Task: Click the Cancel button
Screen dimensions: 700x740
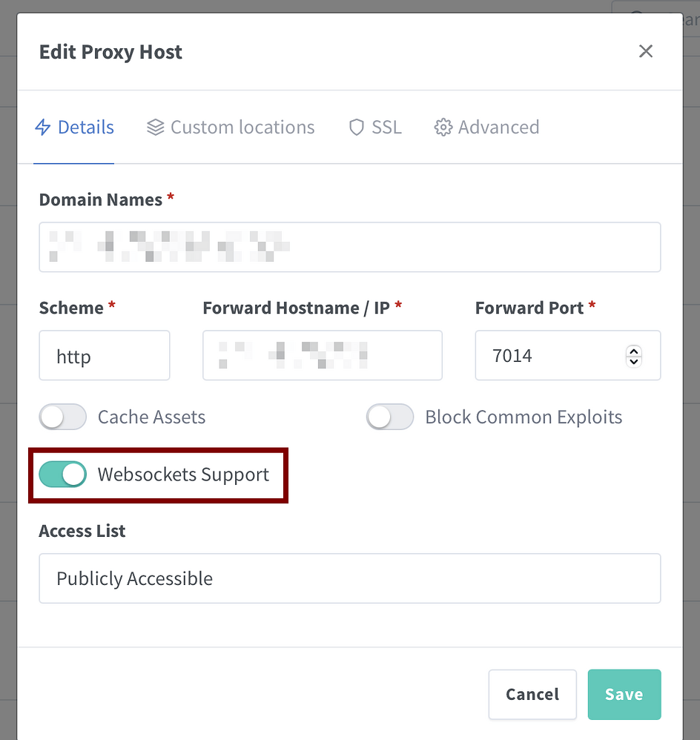Action: [x=532, y=694]
